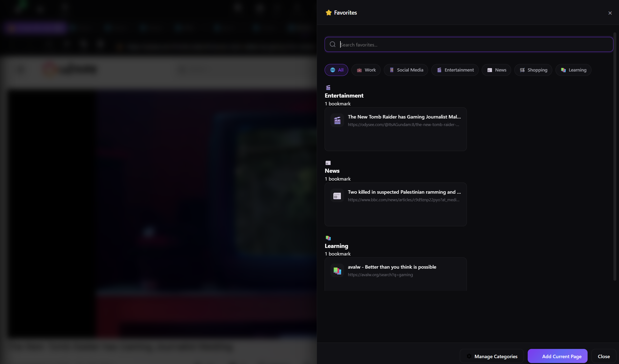Click the magnifying glass in the search bar
Image resolution: width=619 pixels, height=364 pixels.
[x=333, y=44]
